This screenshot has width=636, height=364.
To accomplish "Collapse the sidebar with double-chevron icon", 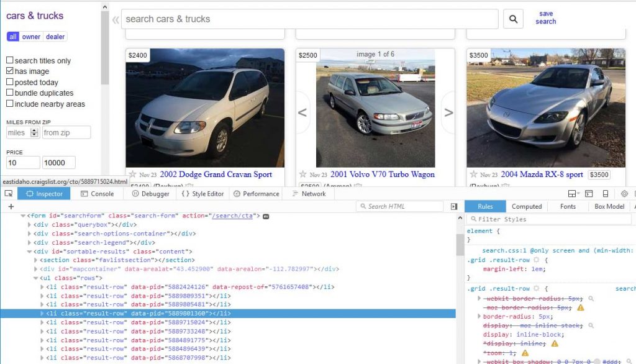I will point(115,19).
